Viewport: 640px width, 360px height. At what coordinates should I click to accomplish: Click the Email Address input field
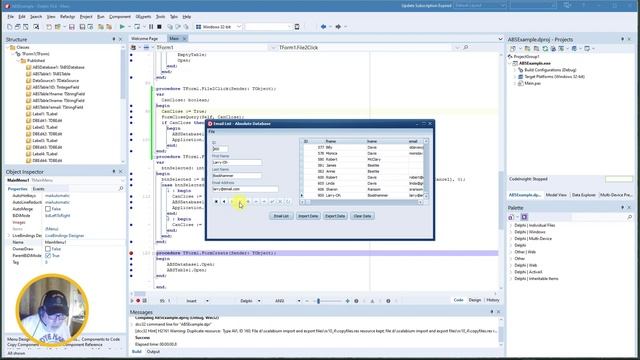245,189
